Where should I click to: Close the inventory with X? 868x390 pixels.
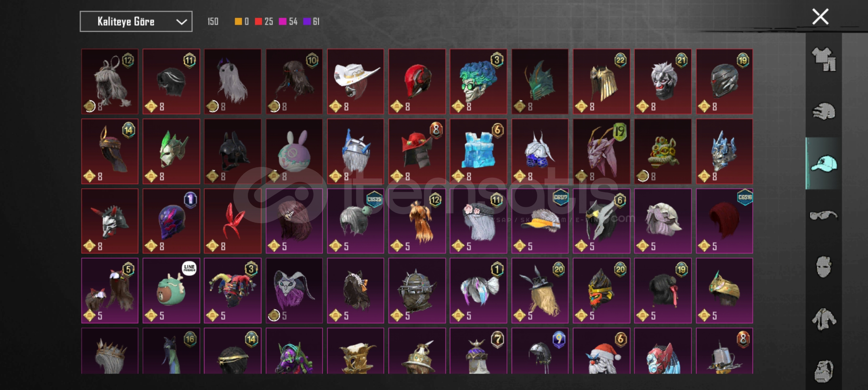tap(820, 17)
